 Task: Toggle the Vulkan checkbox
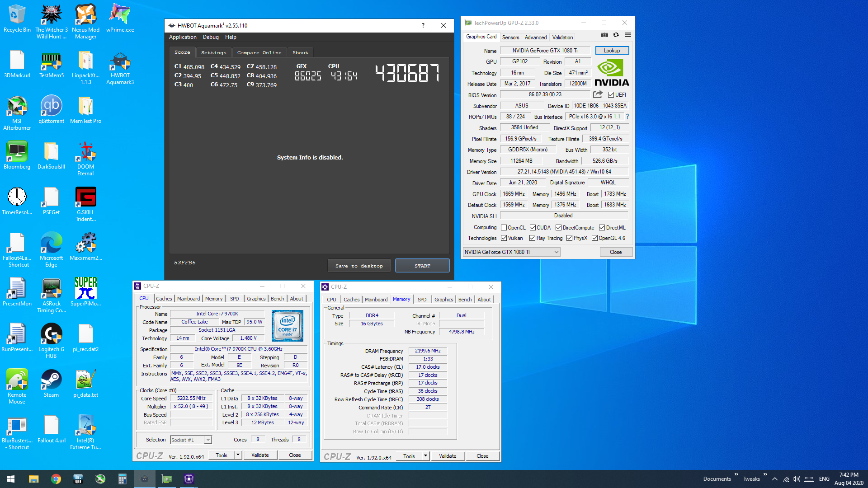coord(504,238)
